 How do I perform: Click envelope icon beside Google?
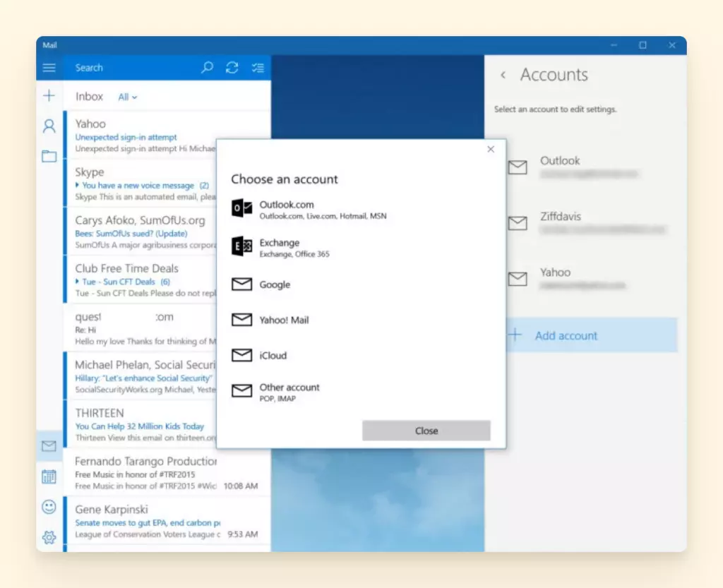[241, 284]
